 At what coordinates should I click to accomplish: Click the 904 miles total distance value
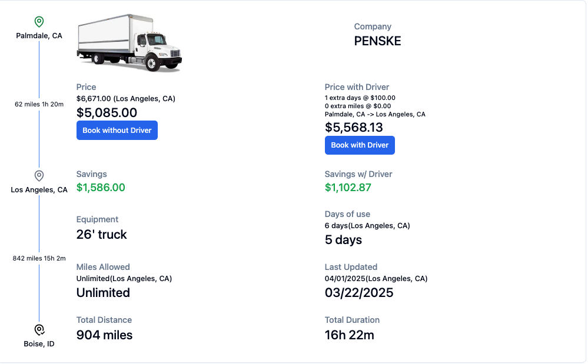coord(104,335)
